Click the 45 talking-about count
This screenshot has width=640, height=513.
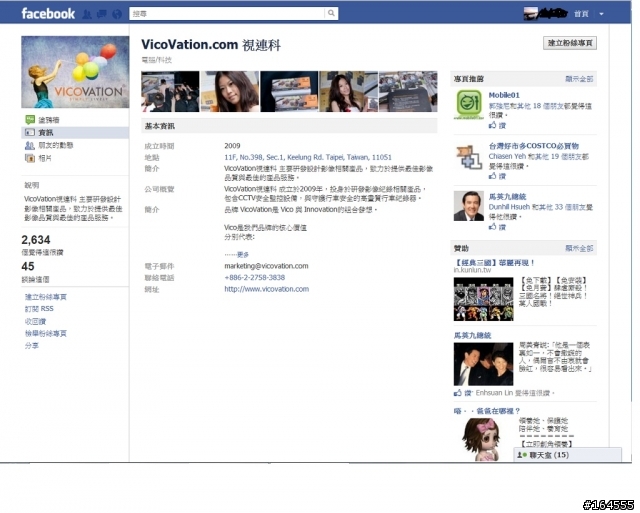tap(28, 266)
